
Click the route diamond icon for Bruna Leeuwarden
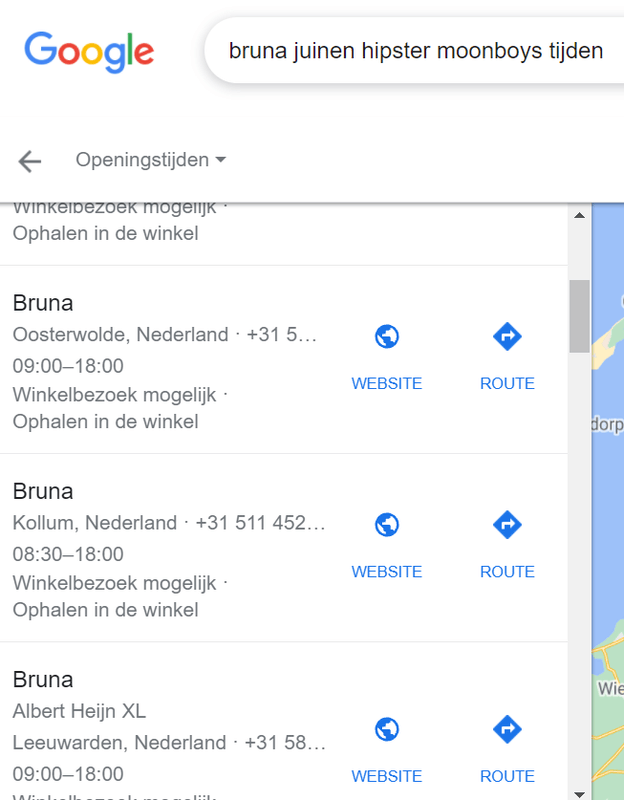click(x=507, y=730)
